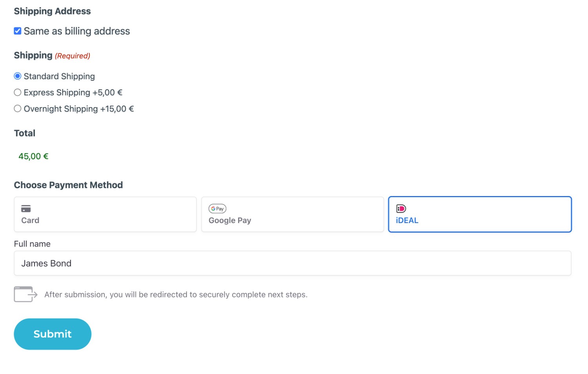Click the iDEAL logo icon

(x=401, y=209)
